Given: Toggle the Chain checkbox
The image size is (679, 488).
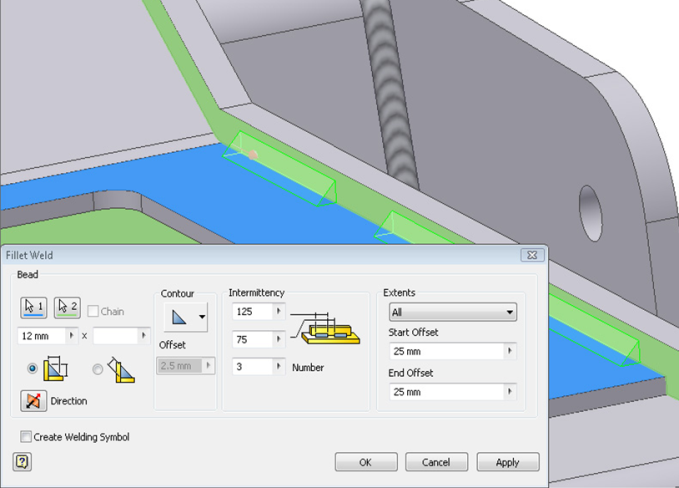Looking at the screenshot, I should [93, 311].
